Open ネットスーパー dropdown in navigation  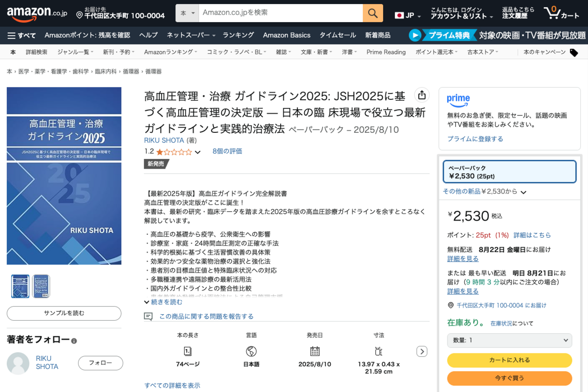191,35
